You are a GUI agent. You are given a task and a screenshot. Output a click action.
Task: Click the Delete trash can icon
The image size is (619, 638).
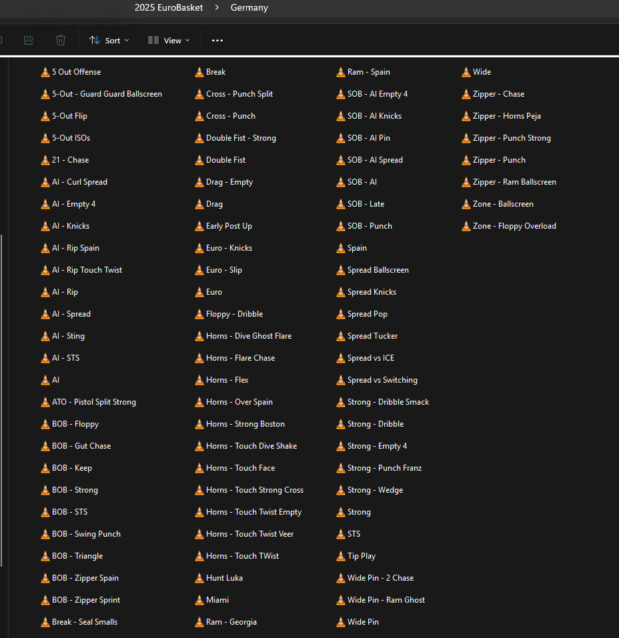tap(60, 40)
